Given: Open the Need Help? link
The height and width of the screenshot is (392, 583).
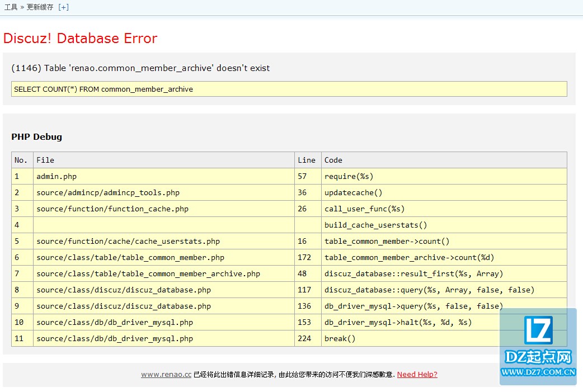Looking at the screenshot, I should 417,375.
